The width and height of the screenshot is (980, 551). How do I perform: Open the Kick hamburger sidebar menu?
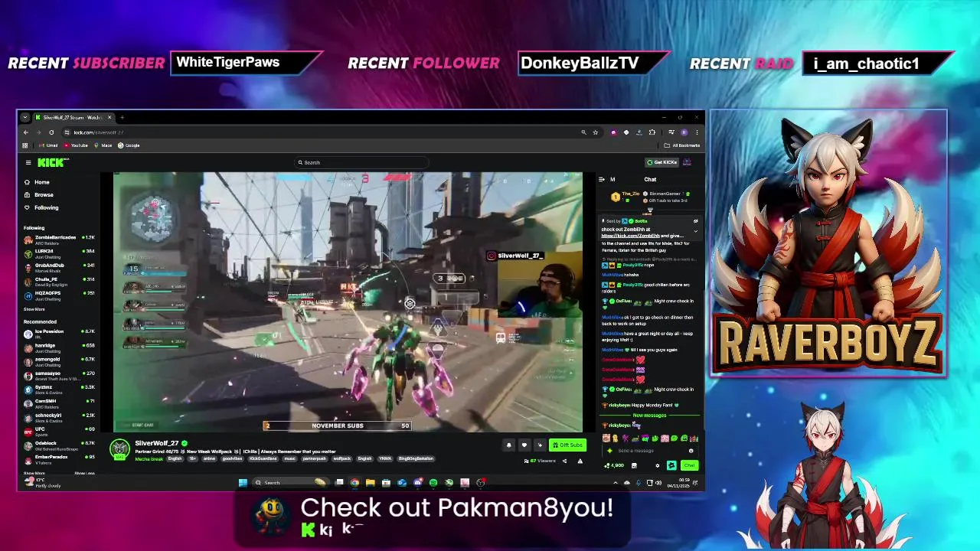pyautogui.click(x=28, y=162)
